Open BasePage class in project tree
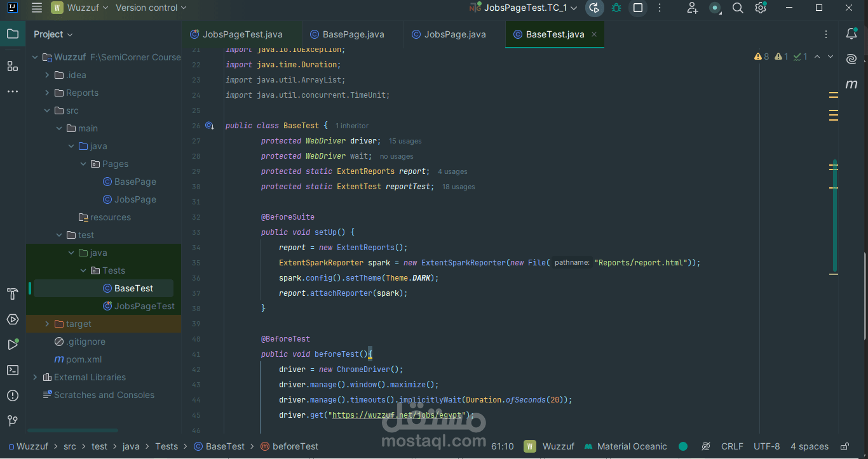Image resolution: width=868 pixels, height=459 pixels. (x=129, y=182)
